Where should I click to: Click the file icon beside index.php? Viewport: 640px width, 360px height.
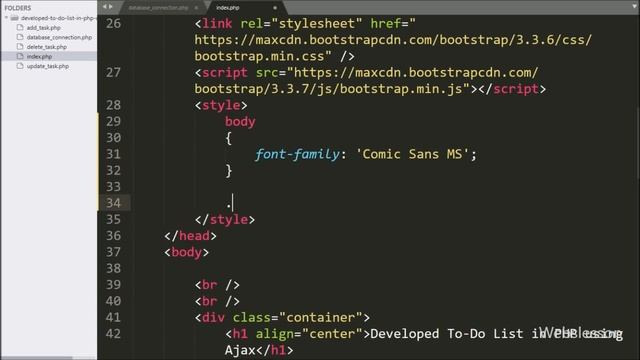(x=20, y=56)
